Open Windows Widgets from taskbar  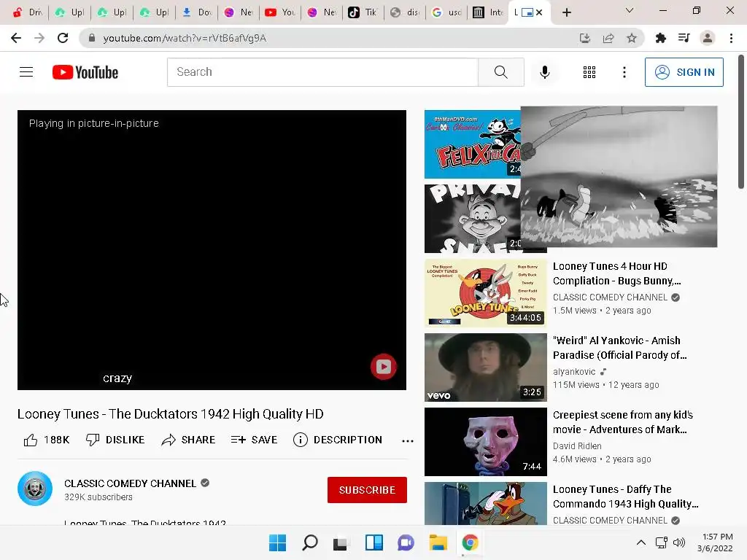click(x=374, y=542)
